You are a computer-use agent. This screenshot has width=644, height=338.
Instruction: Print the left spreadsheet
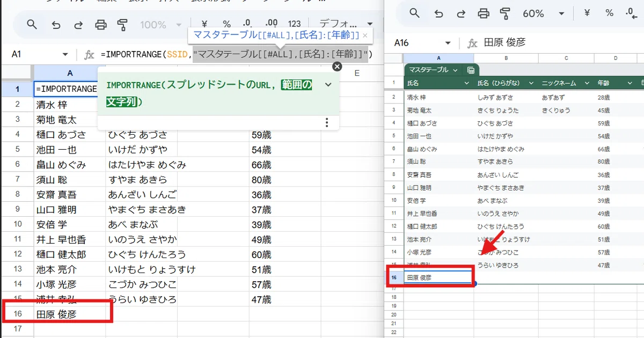click(101, 24)
